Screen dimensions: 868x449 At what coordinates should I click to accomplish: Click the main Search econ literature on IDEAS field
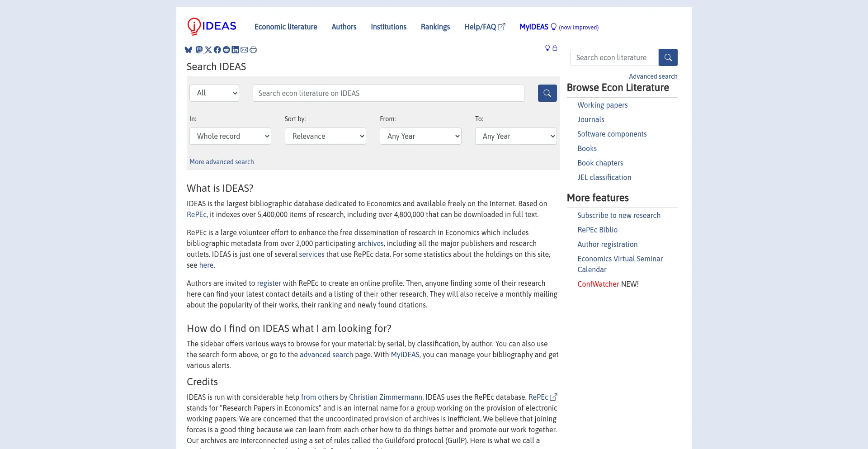(388, 93)
